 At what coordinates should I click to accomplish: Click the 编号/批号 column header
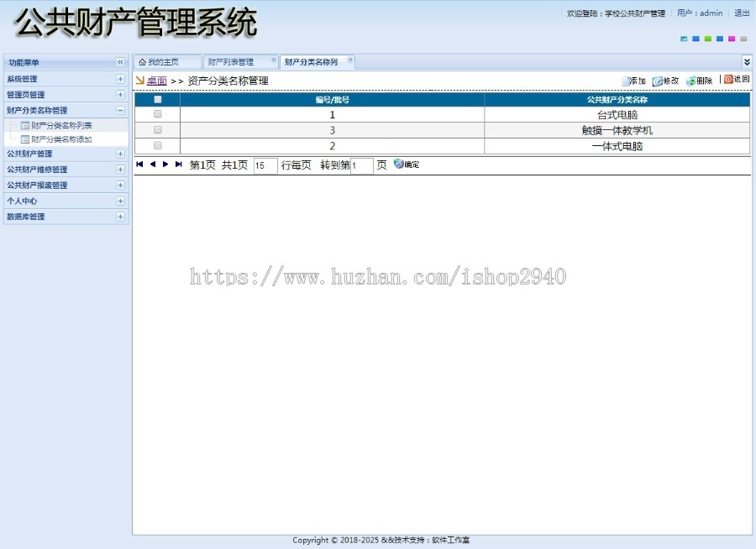click(332, 100)
